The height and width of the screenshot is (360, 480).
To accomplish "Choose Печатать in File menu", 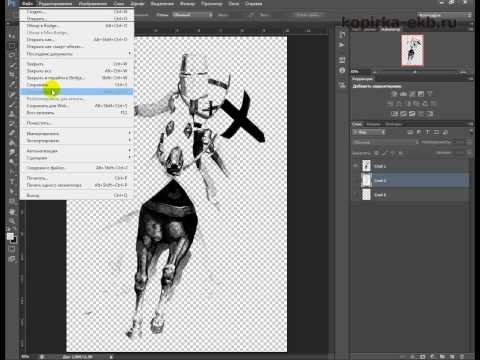I will 77,178.
